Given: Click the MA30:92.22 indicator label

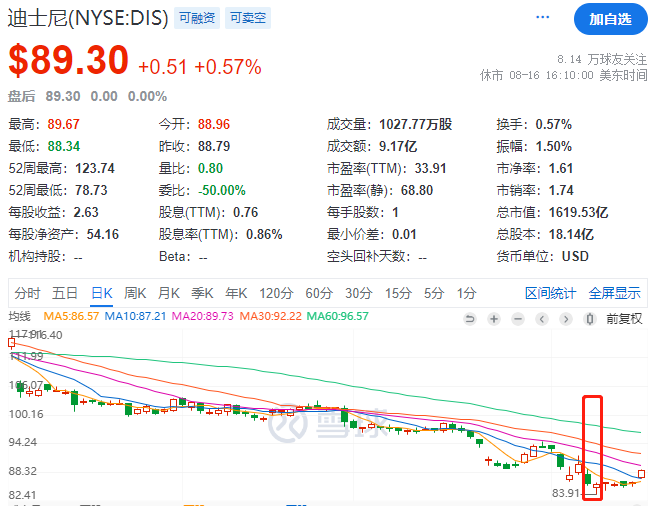Looking at the screenshot, I should coord(270,316).
